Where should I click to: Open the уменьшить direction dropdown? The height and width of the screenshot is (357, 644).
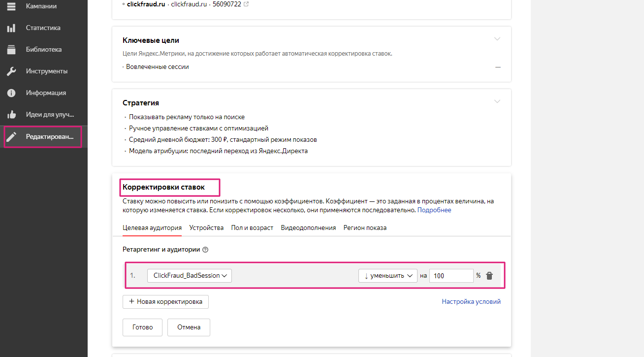(x=387, y=276)
